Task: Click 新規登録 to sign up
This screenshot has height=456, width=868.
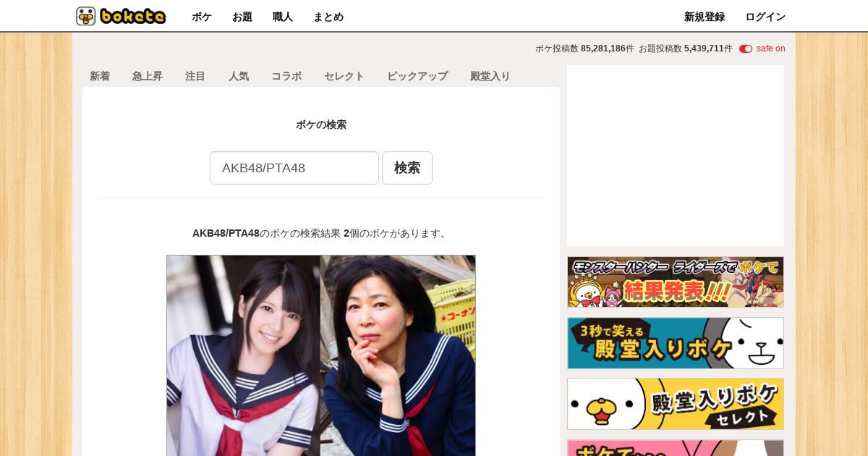Action: pyautogui.click(x=705, y=17)
